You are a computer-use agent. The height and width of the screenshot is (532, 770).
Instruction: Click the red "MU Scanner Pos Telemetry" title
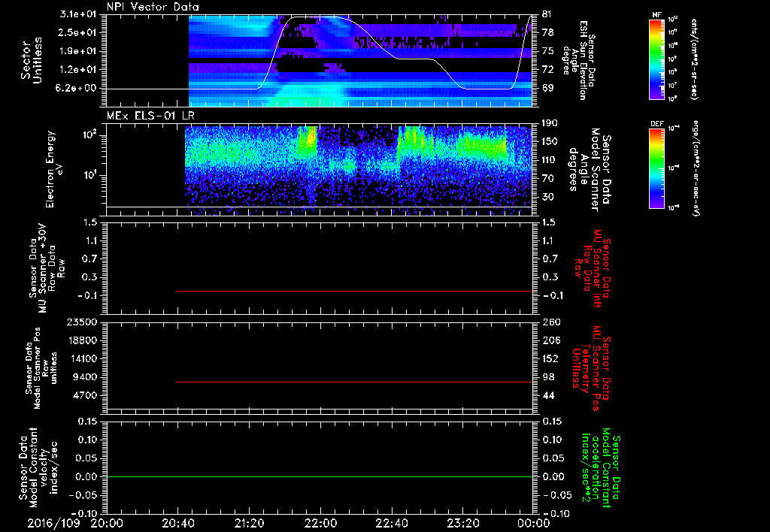(x=591, y=367)
